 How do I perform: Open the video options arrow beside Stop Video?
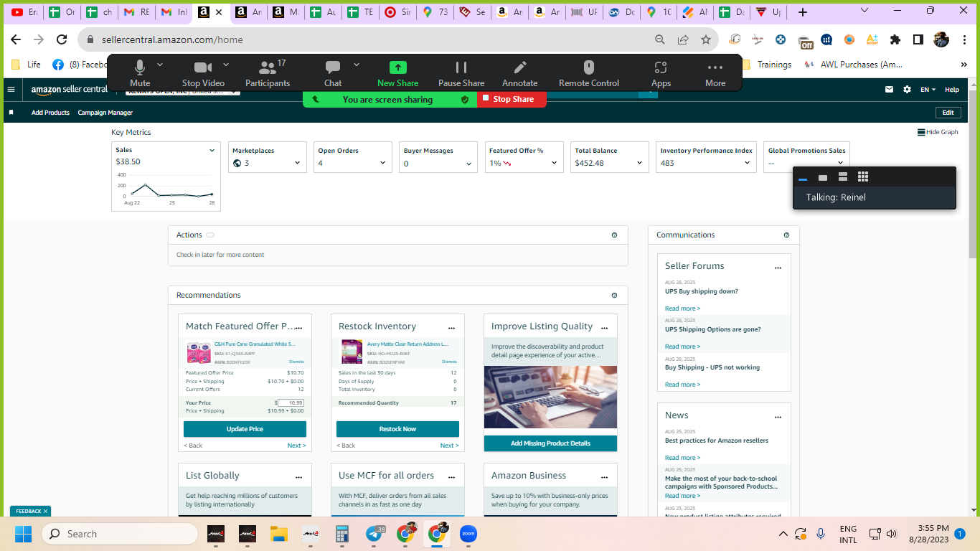tap(226, 65)
